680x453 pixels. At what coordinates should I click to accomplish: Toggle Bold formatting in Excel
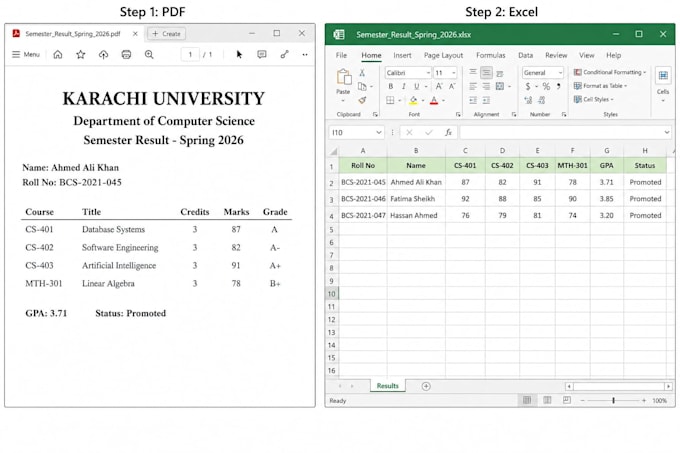[390, 86]
